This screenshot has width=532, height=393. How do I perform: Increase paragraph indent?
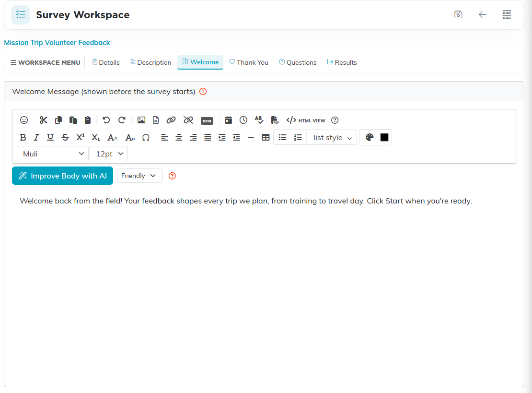222,137
